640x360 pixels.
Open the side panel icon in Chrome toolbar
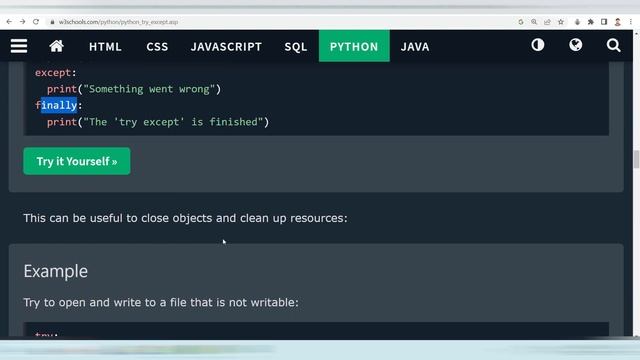604,22
